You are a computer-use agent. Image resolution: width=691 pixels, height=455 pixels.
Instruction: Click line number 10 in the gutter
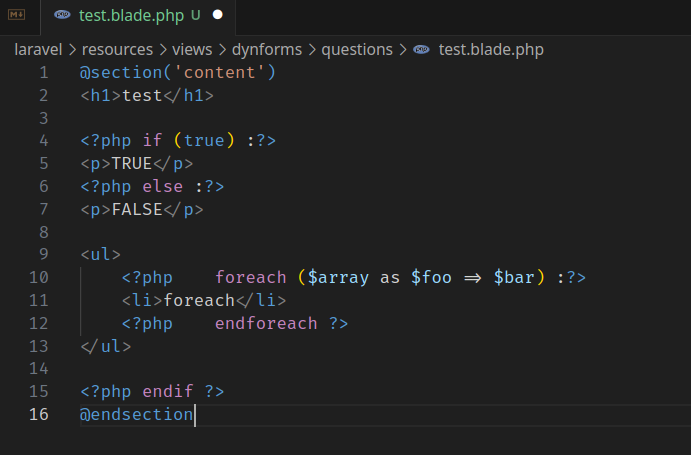click(x=39, y=277)
